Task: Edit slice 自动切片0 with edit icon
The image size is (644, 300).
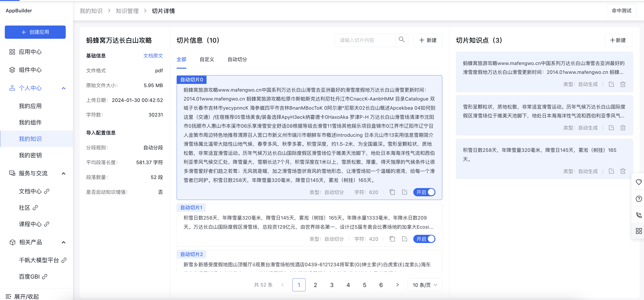Action: (405, 192)
